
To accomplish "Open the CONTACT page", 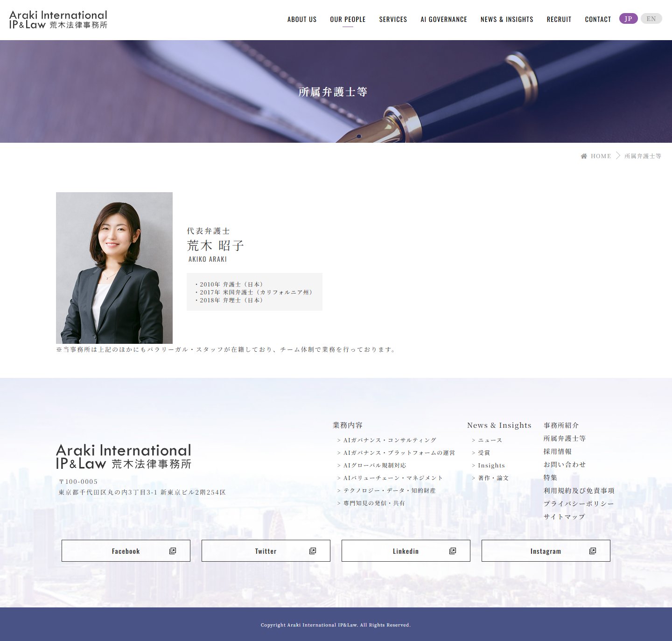I will [598, 20].
